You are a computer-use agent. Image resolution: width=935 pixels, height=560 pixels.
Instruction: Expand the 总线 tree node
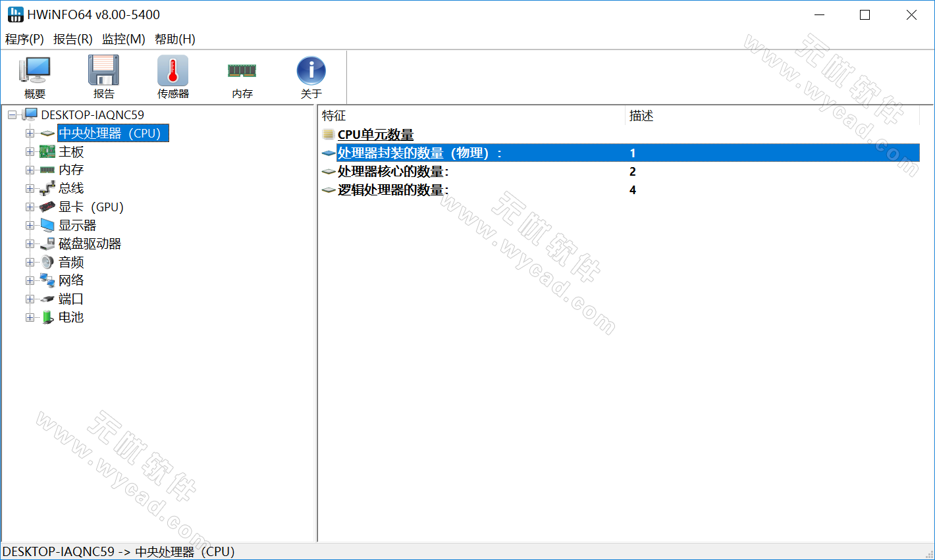tap(30, 188)
